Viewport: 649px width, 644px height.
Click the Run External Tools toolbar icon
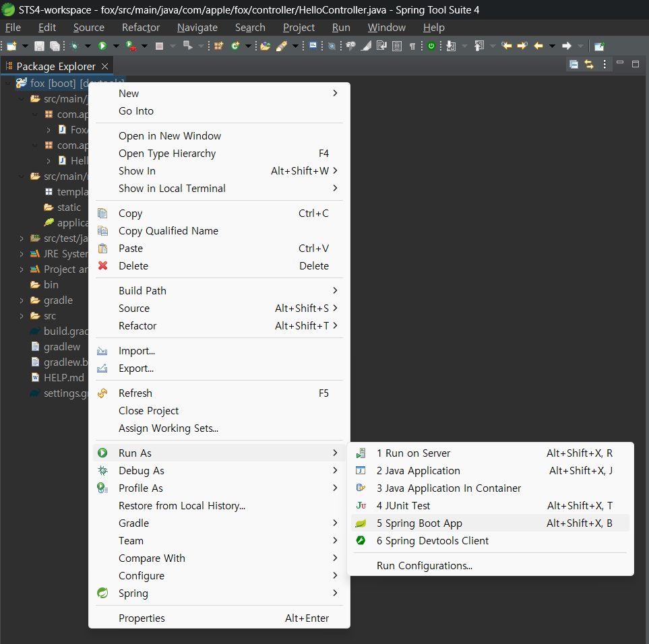click(131, 46)
